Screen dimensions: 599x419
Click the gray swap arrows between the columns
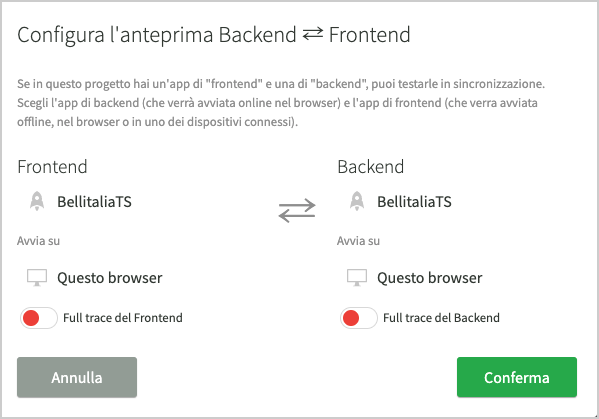297,210
